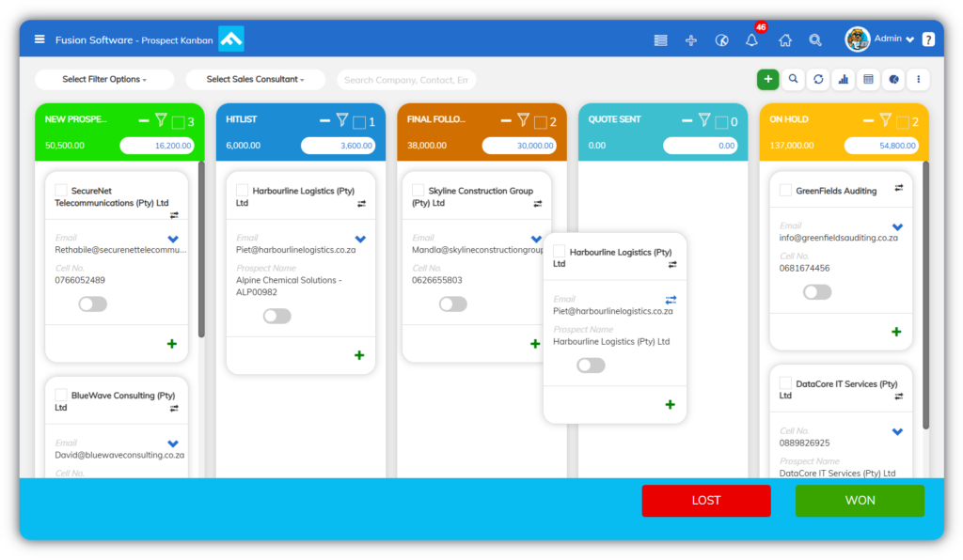The height and width of the screenshot is (560, 963).
Task: Open the header pie chart icon
Action: [x=721, y=40]
